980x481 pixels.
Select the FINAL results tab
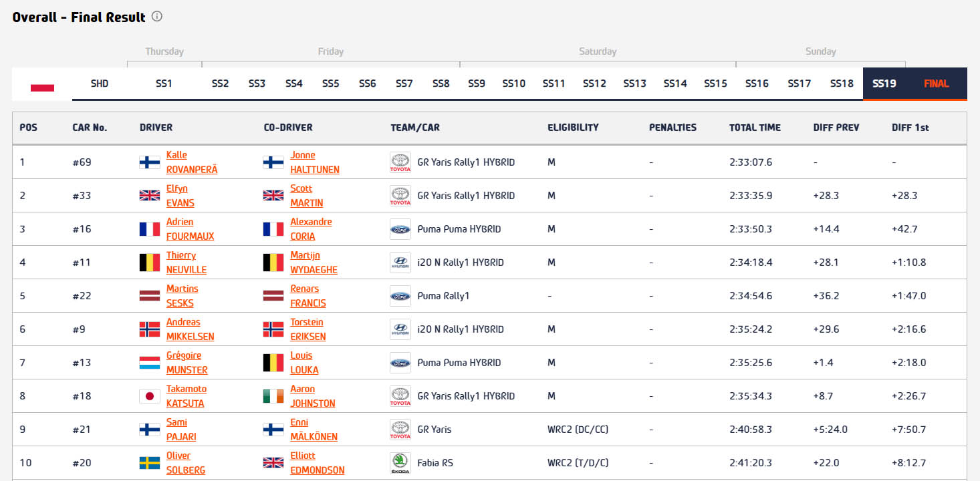pyautogui.click(x=936, y=84)
